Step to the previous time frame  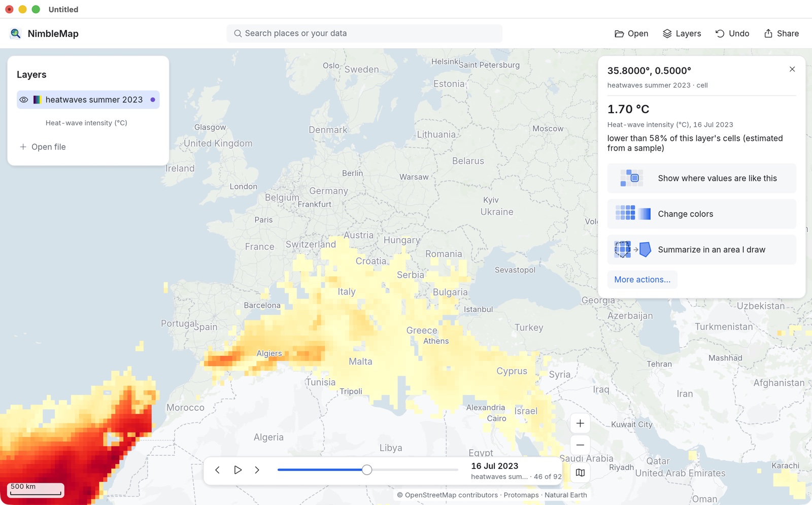[217, 470]
